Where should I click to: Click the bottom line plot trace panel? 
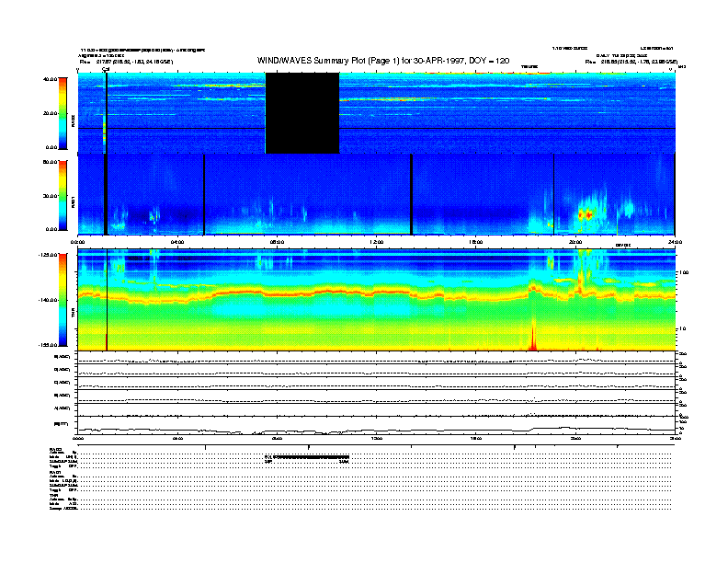[x=376, y=429]
